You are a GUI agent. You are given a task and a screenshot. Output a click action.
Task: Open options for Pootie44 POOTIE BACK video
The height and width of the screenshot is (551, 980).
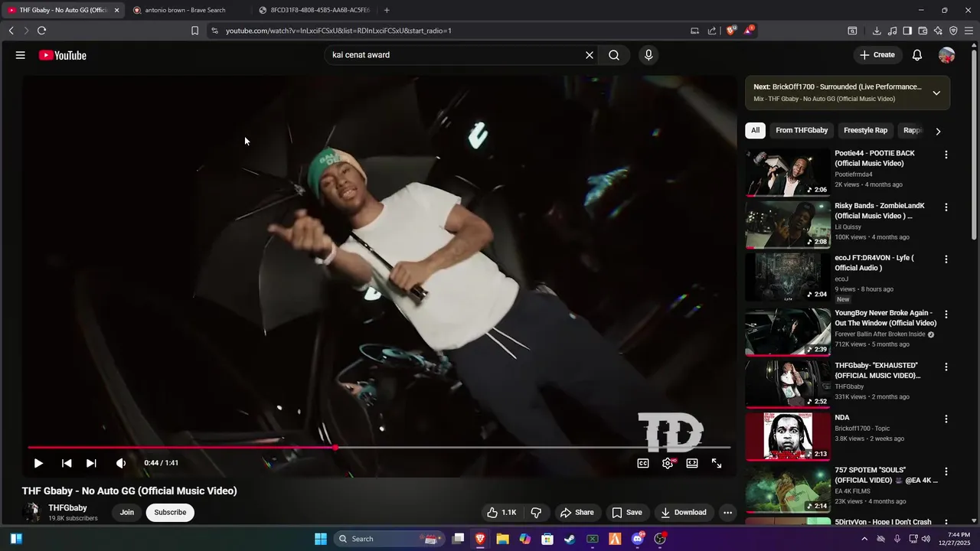point(946,155)
